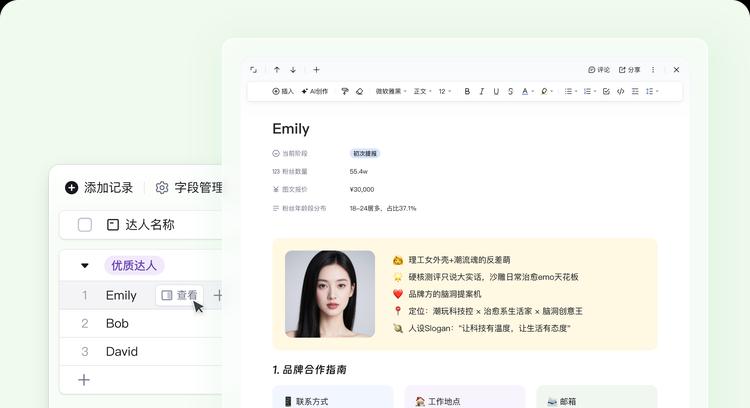Click the expand-to-full-view icon in record panel
The height and width of the screenshot is (408, 750).
click(x=254, y=70)
